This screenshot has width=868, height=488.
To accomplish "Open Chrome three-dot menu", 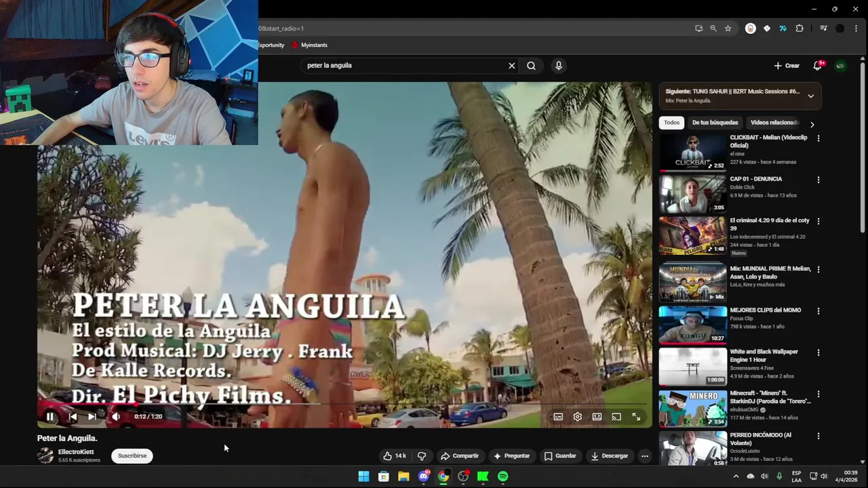I will click(x=856, y=28).
